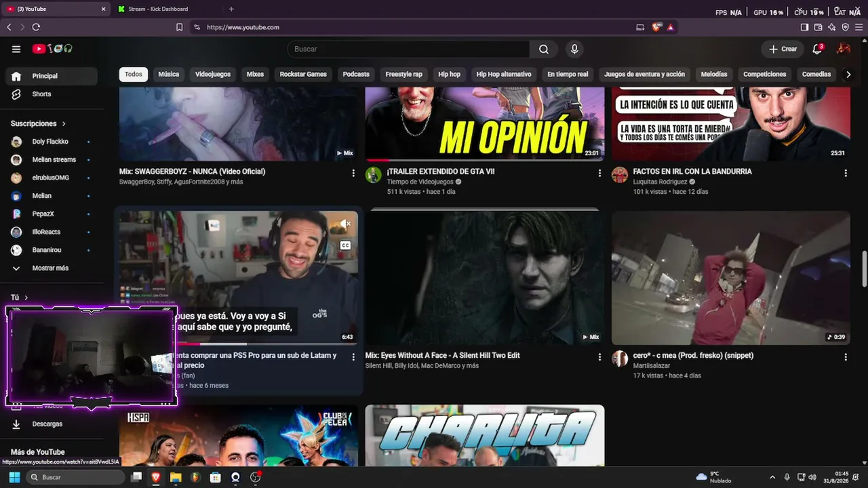Open the YouTube guide hamburger menu
The width and height of the screenshot is (868, 488).
(x=16, y=49)
